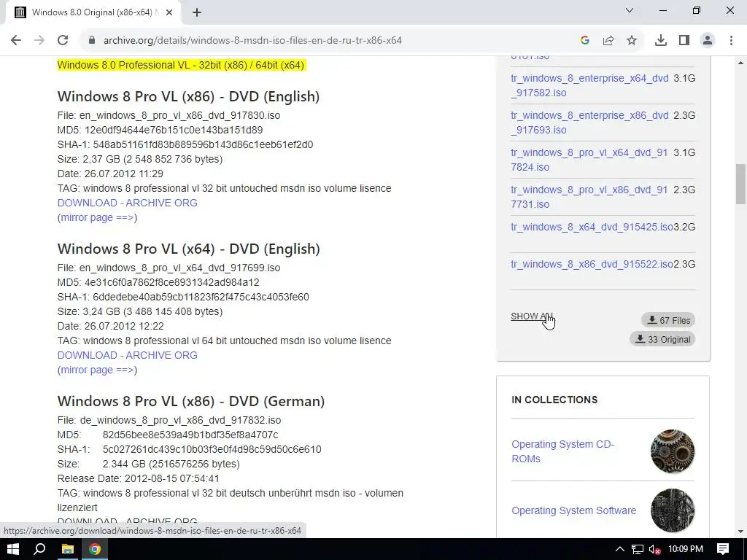Image resolution: width=747 pixels, height=560 pixels.
Task: Open tr_windows_8_x86_dvd_915522.iso file
Action: tap(592, 264)
